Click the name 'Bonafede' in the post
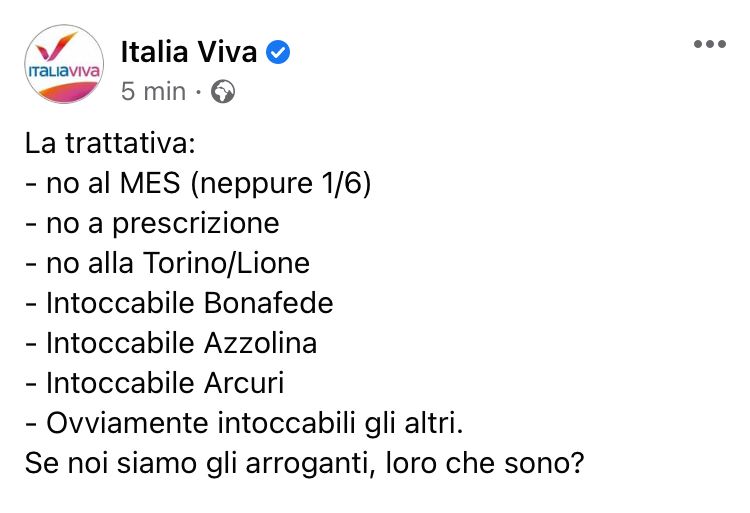 (268, 303)
